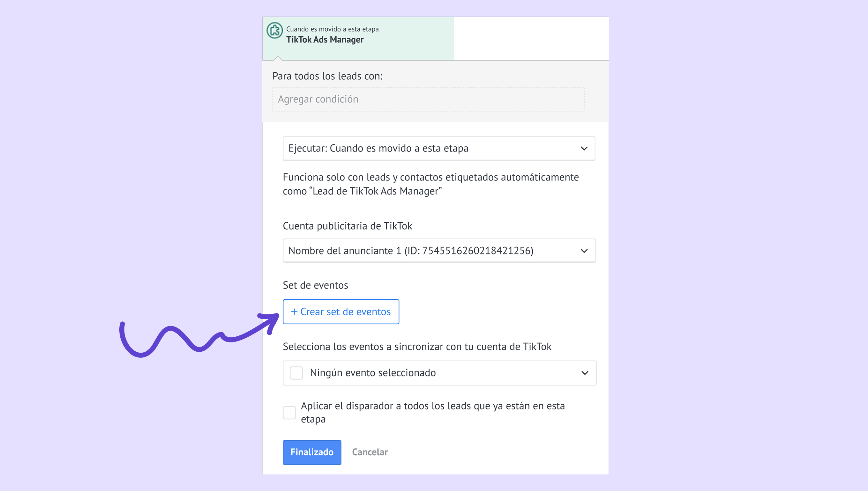Click the chevron arrow on Ningún evento seleccionado
The image size is (868, 491).
tap(585, 373)
